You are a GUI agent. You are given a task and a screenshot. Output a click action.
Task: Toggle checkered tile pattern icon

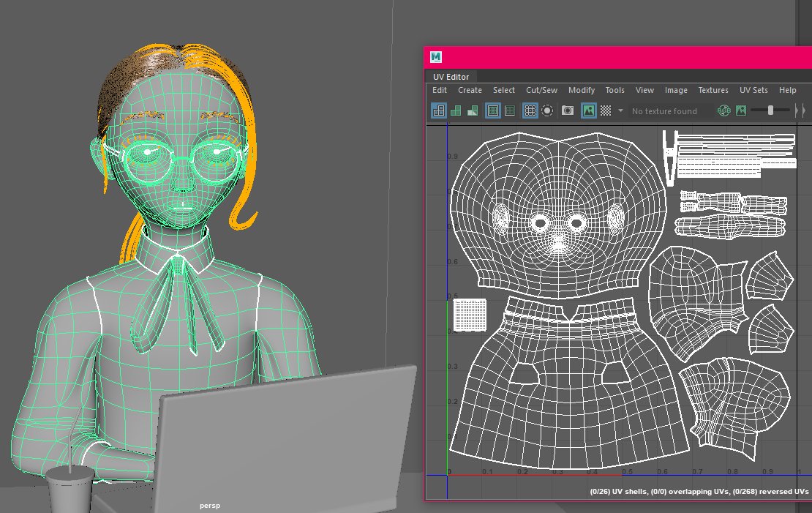(606, 111)
